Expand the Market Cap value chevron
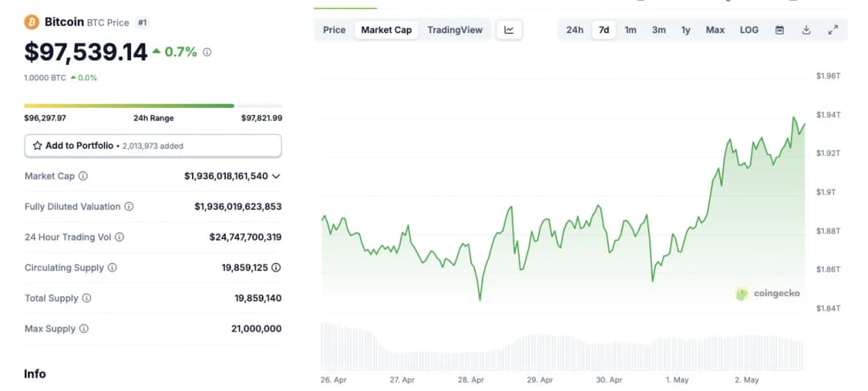868x391 pixels. point(276,176)
